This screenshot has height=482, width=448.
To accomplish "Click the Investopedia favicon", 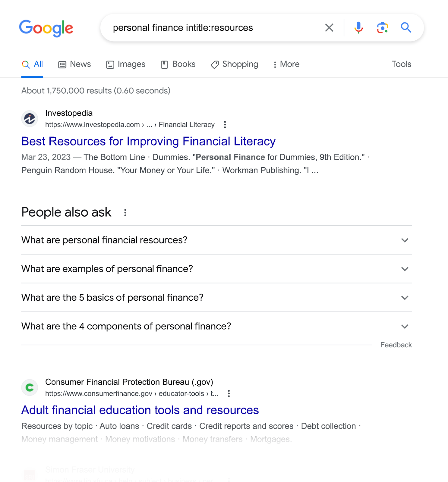I will [30, 118].
